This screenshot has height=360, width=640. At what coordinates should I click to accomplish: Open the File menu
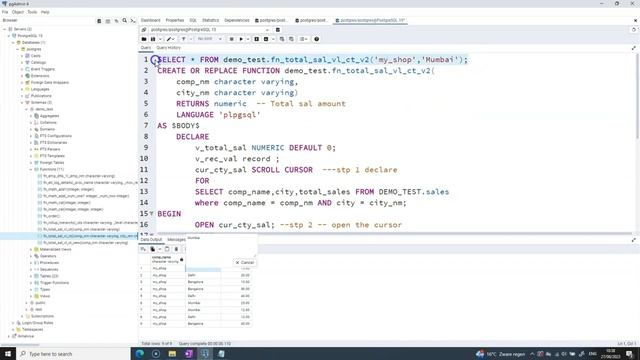5,12
